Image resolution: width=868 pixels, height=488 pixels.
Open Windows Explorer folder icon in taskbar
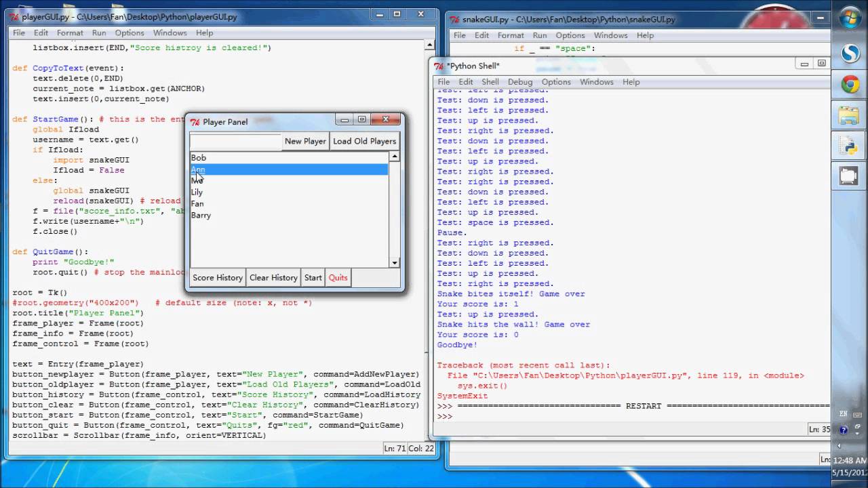click(850, 116)
